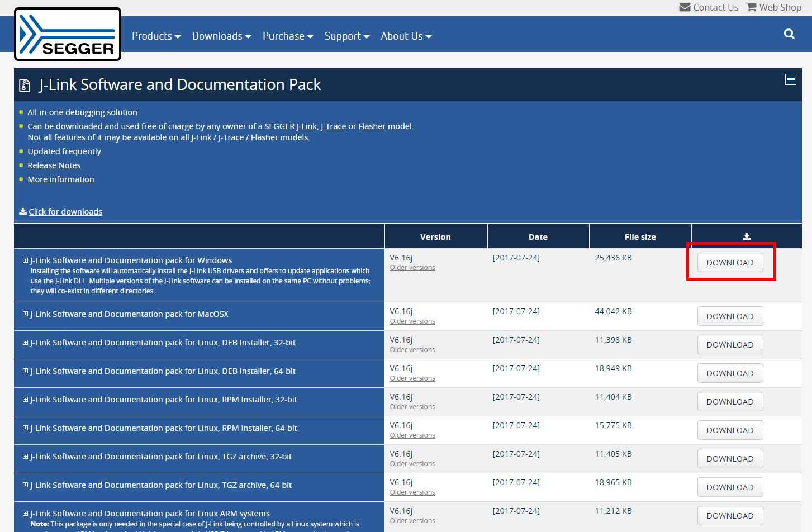The width and height of the screenshot is (812, 532).
Task: Expand the MacOSX pack row
Action: coord(25,314)
